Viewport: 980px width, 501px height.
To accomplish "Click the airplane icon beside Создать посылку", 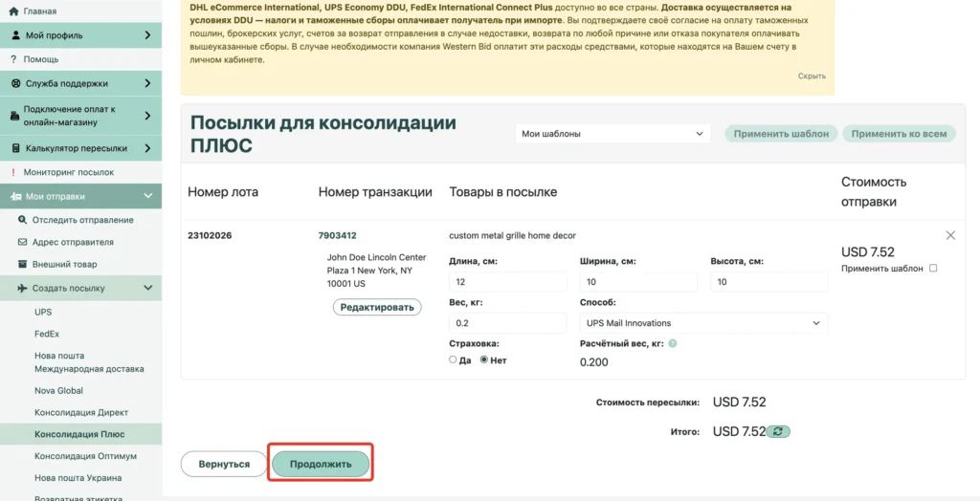I will point(23,288).
